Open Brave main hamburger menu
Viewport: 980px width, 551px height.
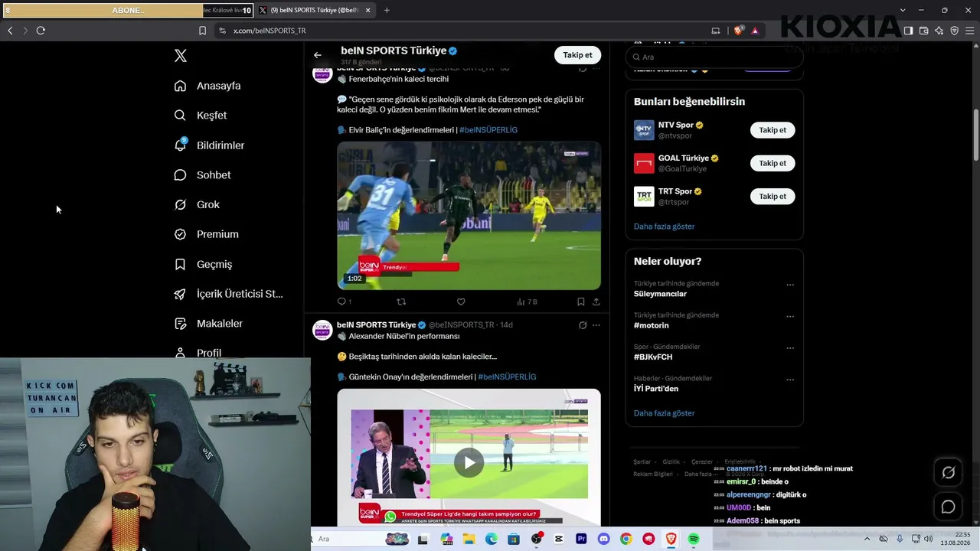coord(969,31)
